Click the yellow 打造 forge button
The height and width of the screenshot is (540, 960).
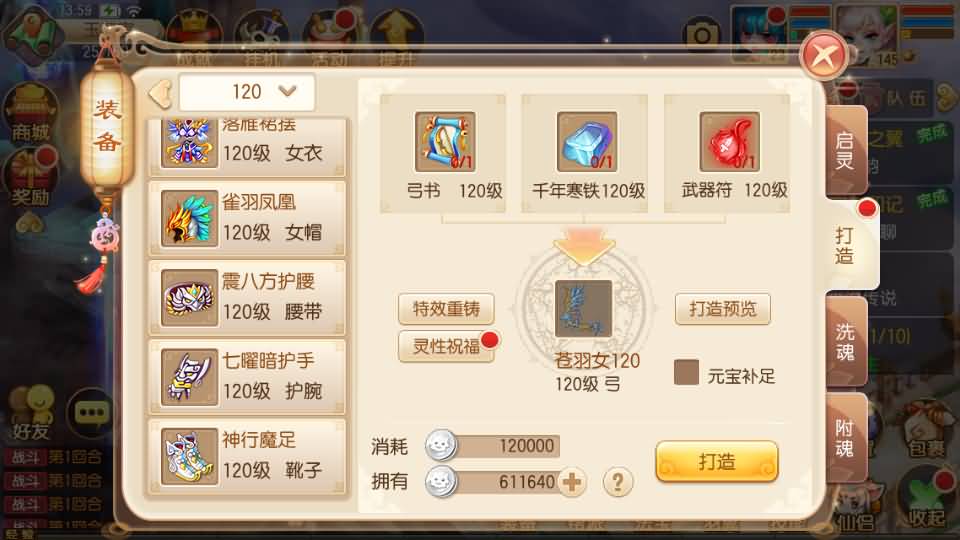coord(716,462)
